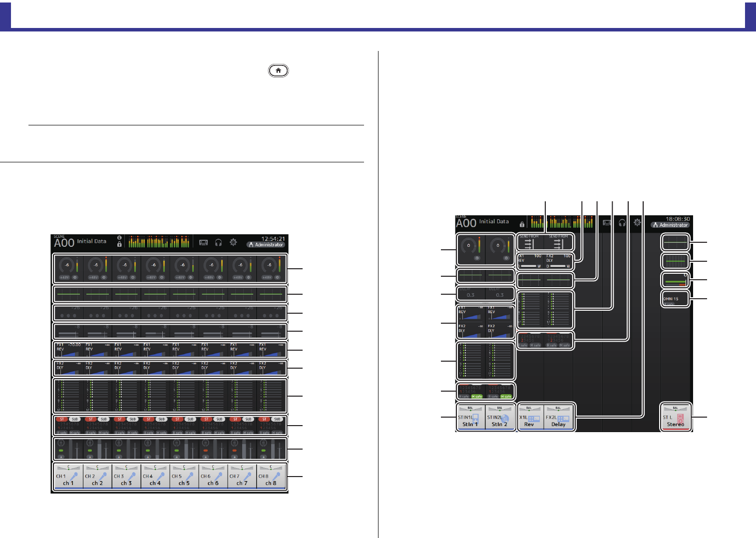Select StIn 1 channel name

pyautogui.click(x=470, y=418)
